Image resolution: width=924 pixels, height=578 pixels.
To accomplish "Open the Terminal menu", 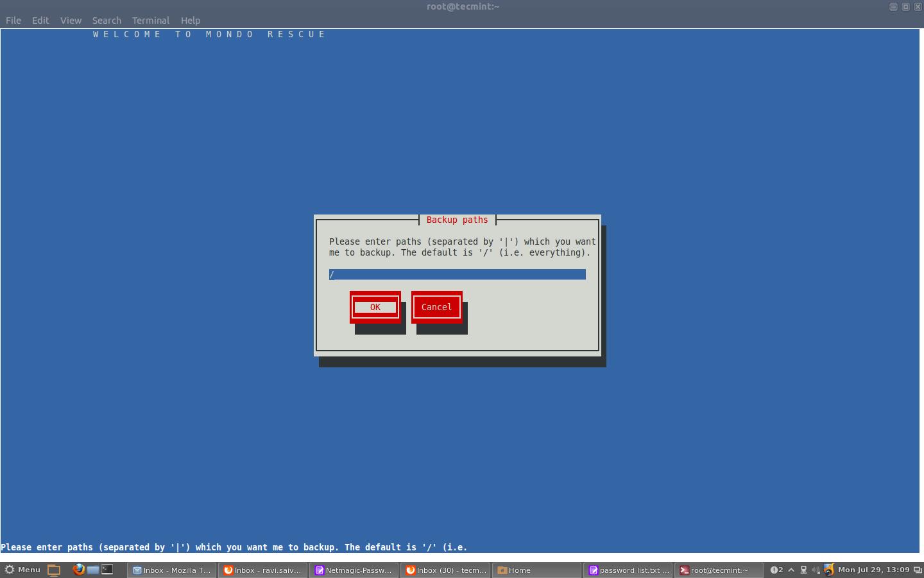I will coord(150,21).
